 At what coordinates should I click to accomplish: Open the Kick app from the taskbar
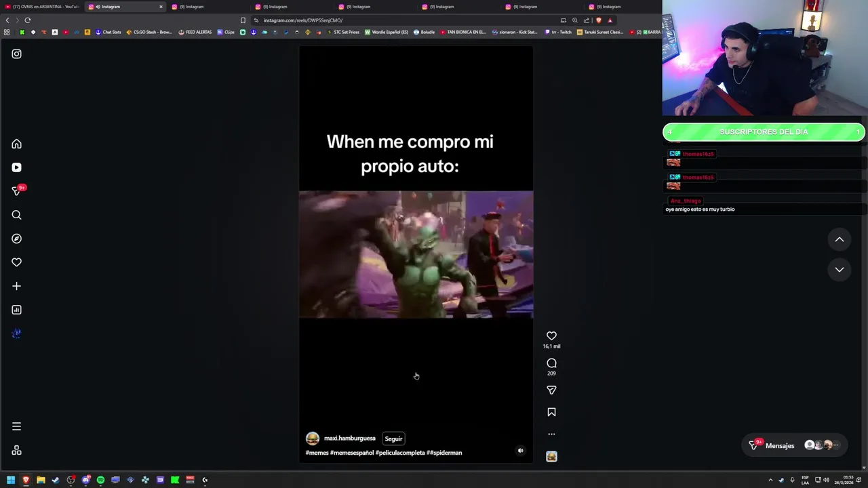(x=175, y=480)
